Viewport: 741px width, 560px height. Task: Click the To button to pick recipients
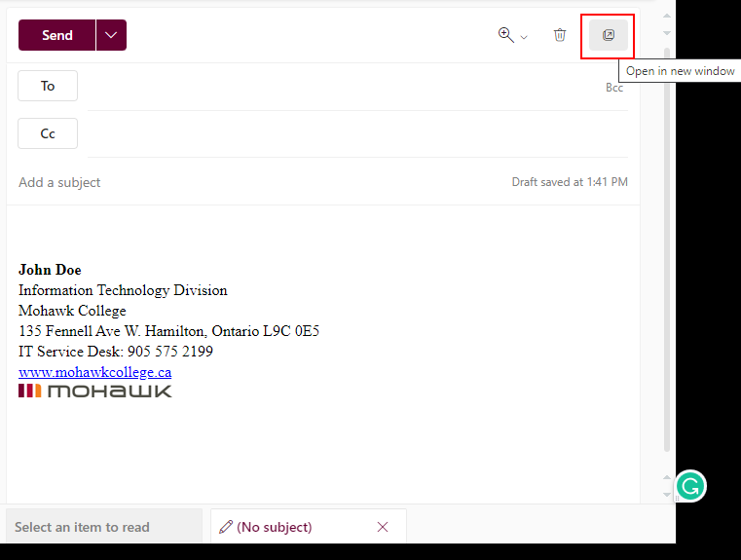(x=48, y=86)
